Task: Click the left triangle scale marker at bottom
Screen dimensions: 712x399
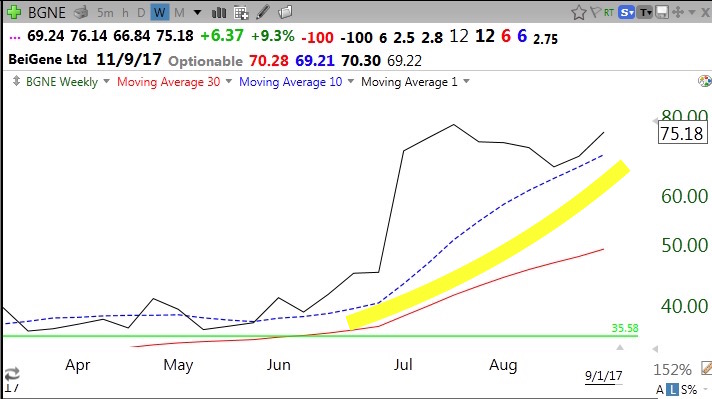Action: click(655, 349)
